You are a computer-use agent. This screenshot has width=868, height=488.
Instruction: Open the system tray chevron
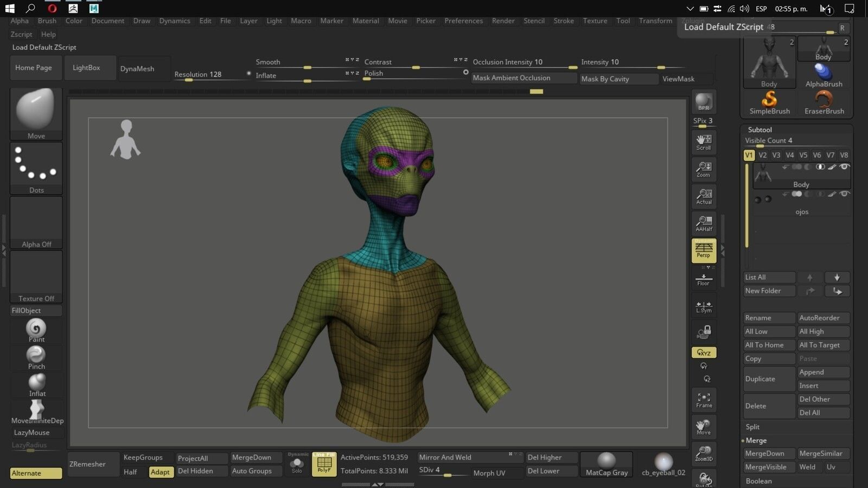click(690, 9)
